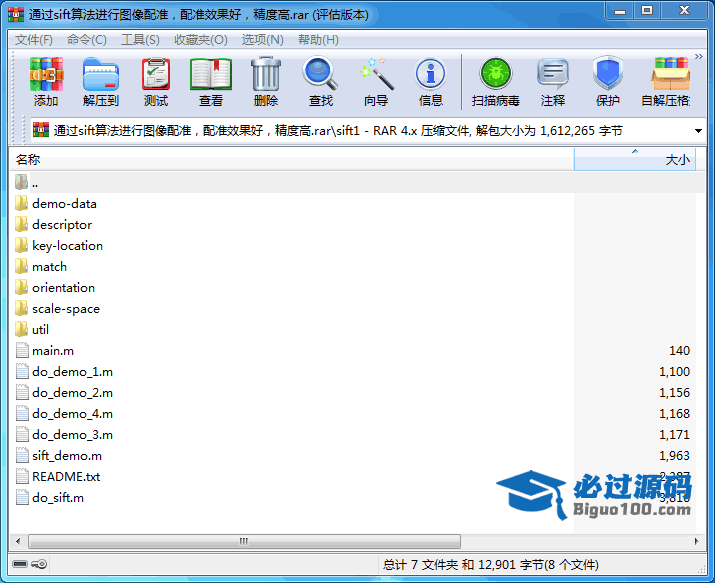Open the Tools (工具) menu
Viewport: 715px width, 583px height.
tap(140, 40)
